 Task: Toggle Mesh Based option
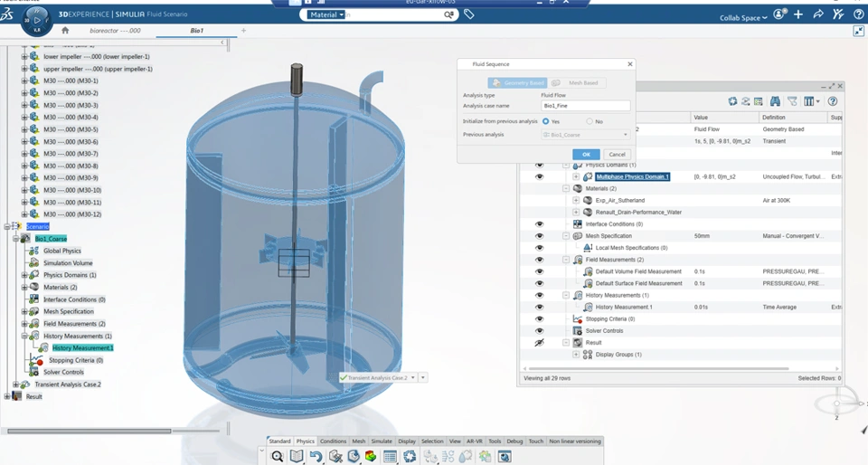[x=578, y=82]
